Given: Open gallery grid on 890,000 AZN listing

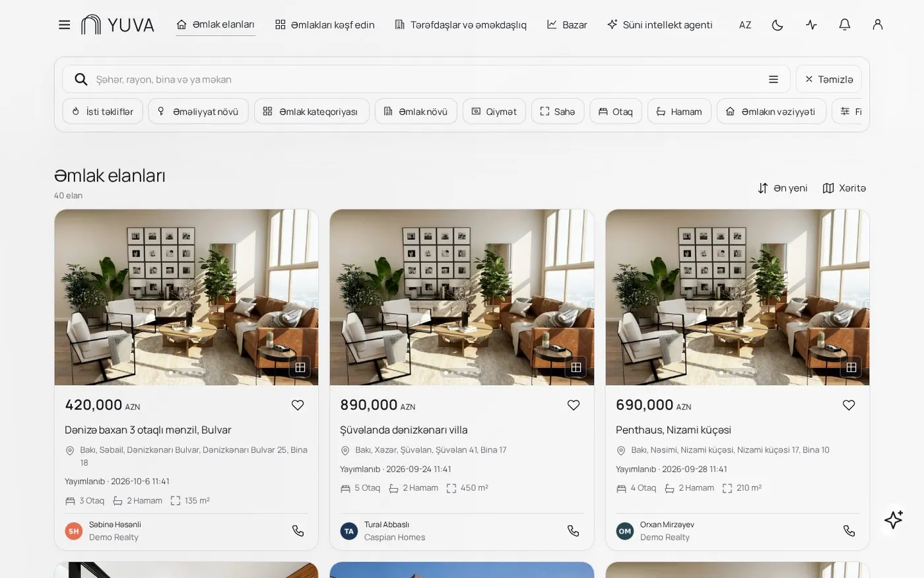Looking at the screenshot, I should pyautogui.click(x=576, y=367).
